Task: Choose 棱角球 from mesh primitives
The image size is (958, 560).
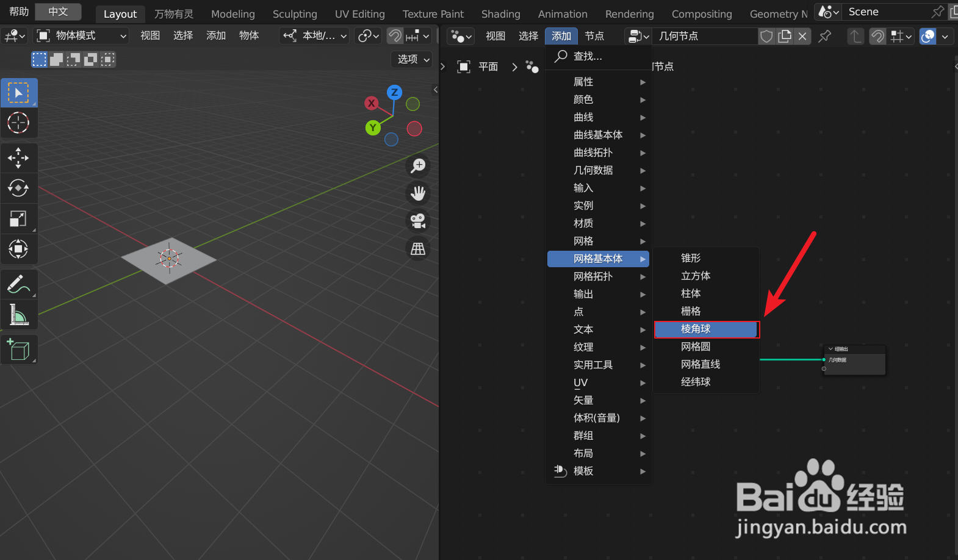Action: coord(706,329)
